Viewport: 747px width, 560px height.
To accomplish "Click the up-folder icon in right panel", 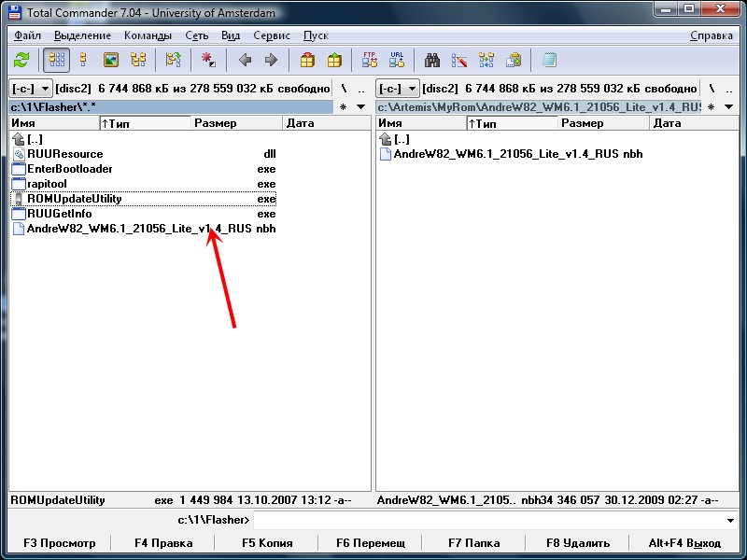I will click(385, 139).
